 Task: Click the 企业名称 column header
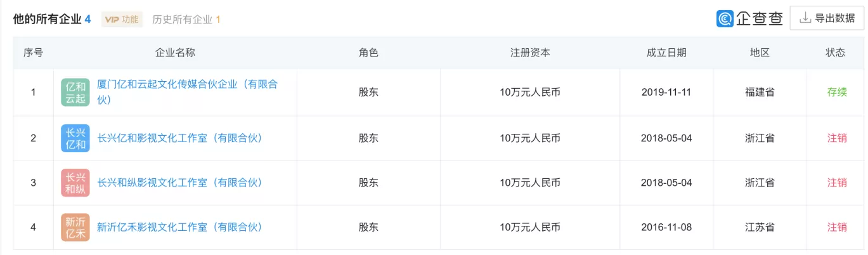[175, 53]
